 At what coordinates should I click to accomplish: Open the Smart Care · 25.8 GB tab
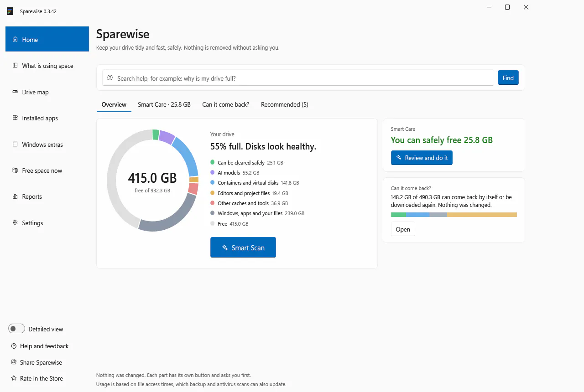[x=164, y=104]
